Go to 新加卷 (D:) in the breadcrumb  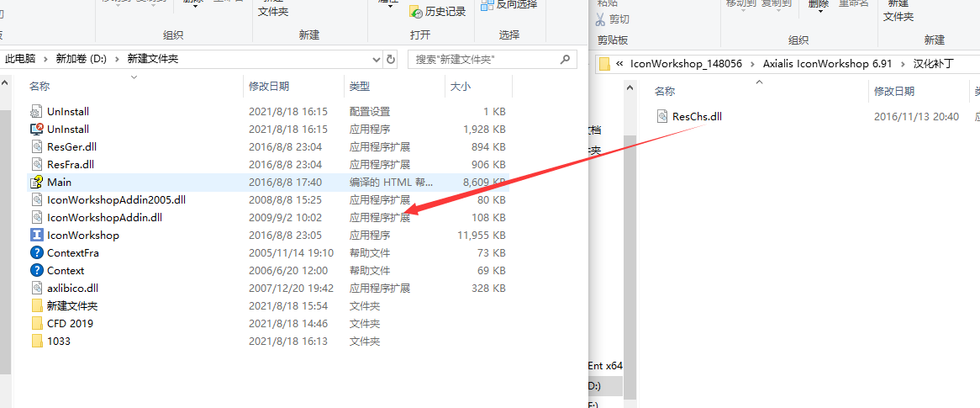click(x=82, y=60)
